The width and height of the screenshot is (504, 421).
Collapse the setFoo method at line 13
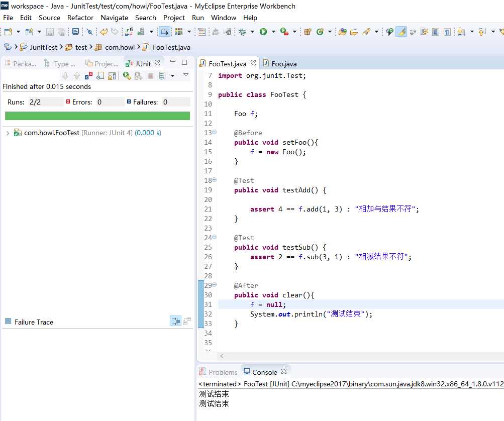click(215, 132)
